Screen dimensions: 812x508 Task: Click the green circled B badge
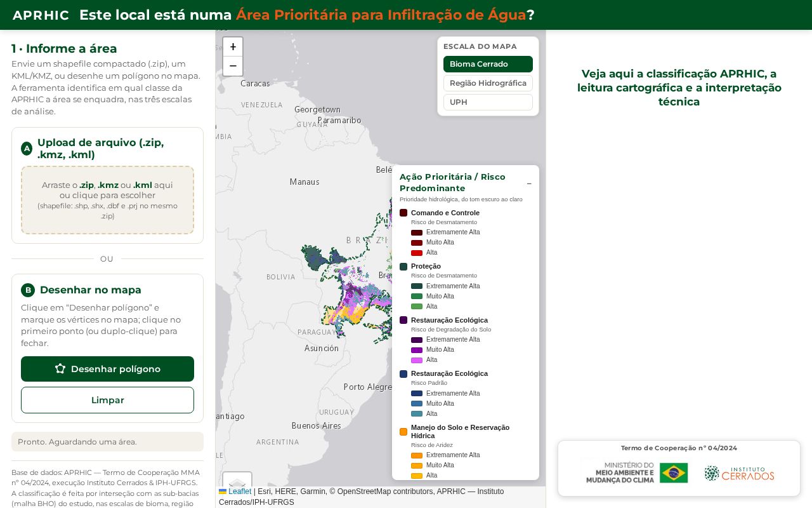pyautogui.click(x=28, y=290)
